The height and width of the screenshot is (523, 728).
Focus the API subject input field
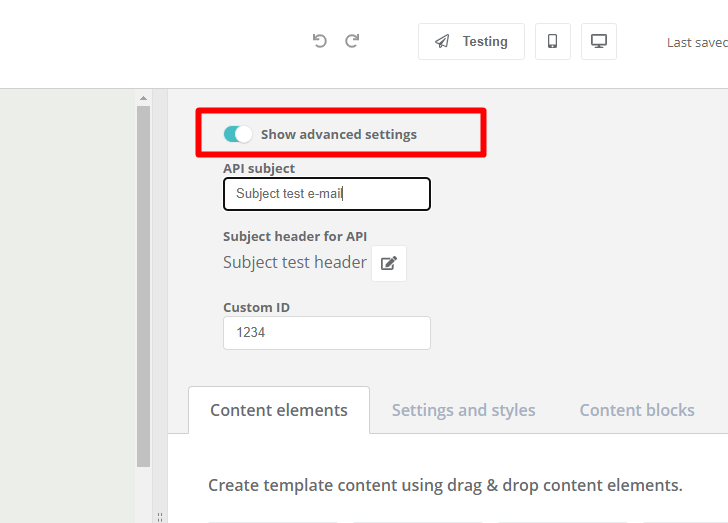pyautogui.click(x=327, y=194)
